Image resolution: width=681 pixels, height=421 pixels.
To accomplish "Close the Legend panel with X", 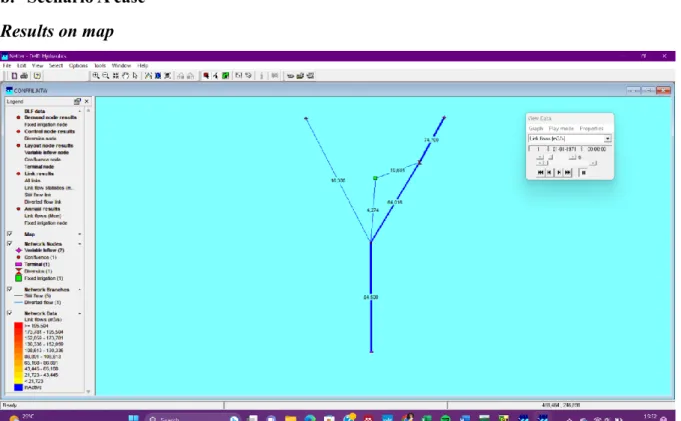I will pyautogui.click(x=87, y=101).
